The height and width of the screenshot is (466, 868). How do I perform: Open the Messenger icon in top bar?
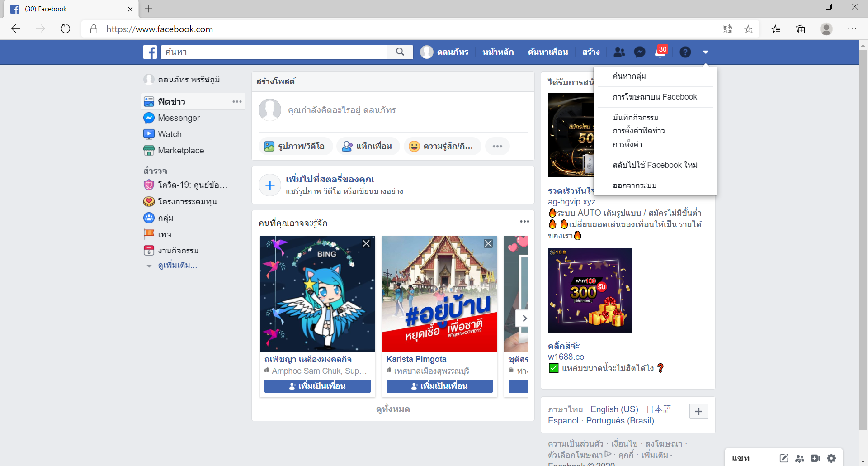(640, 52)
